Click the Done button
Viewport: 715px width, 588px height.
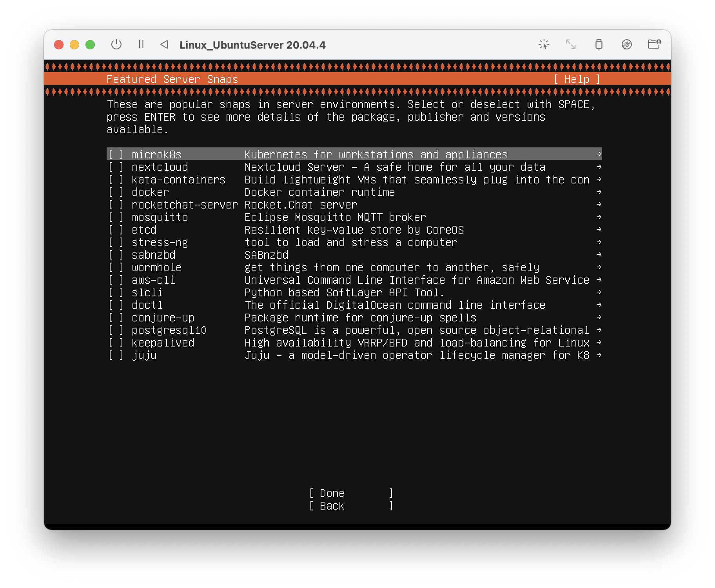pyautogui.click(x=351, y=493)
